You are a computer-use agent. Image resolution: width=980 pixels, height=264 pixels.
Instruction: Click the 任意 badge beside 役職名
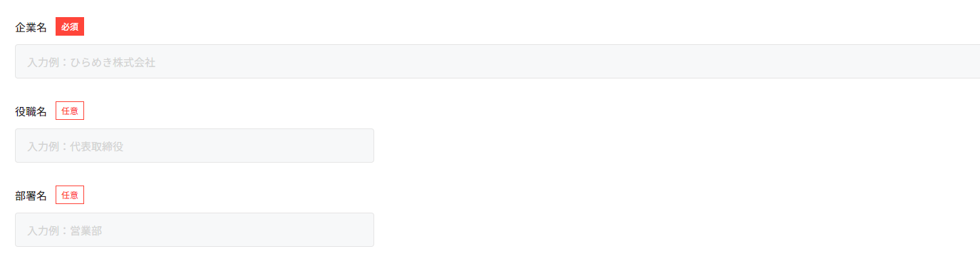click(70, 111)
